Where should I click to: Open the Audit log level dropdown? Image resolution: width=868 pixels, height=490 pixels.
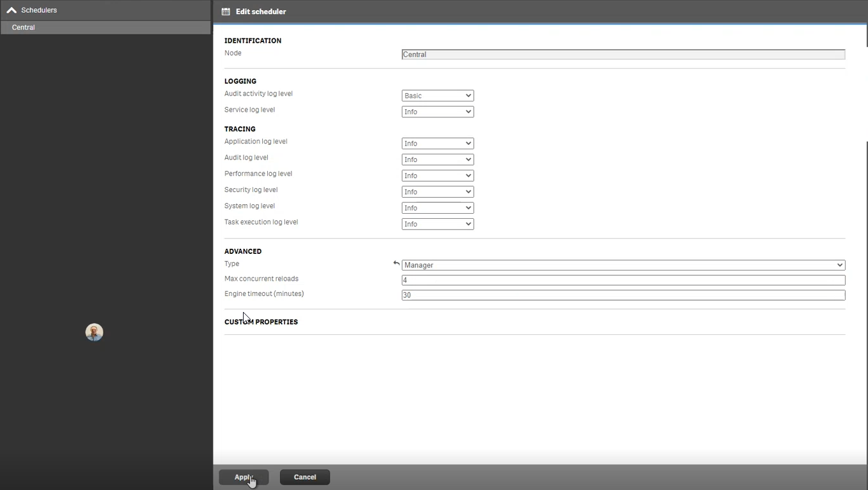click(x=438, y=160)
